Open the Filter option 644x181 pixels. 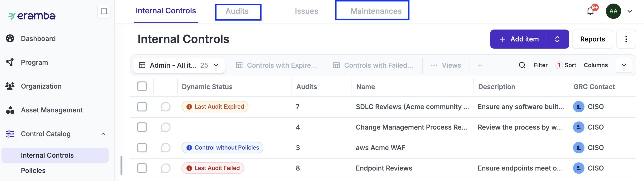540,65
